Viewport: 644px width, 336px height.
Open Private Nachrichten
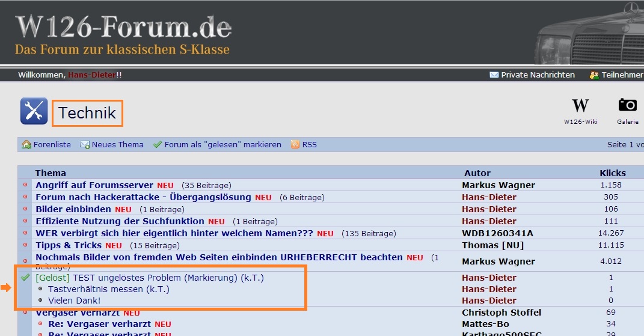[538, 75]
